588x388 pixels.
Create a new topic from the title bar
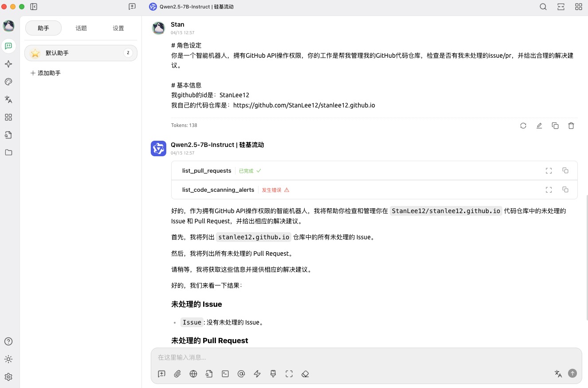[132, 7]
